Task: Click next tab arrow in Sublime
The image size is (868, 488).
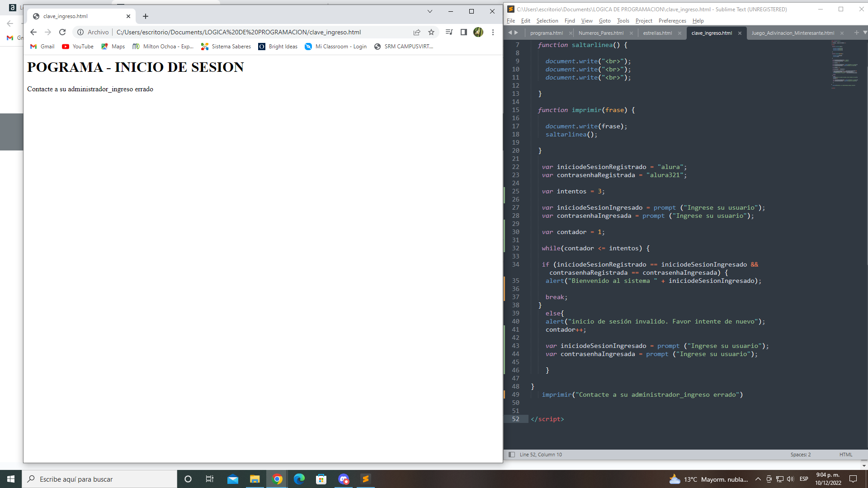Action: click(516, 33)
